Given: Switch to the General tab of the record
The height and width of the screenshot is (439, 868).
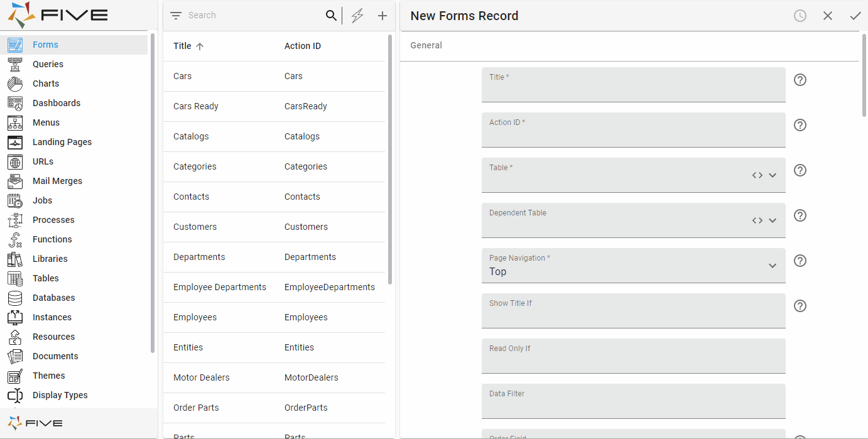Looking at the screenshot, I should pyautogui.click(x=426, y=45).
